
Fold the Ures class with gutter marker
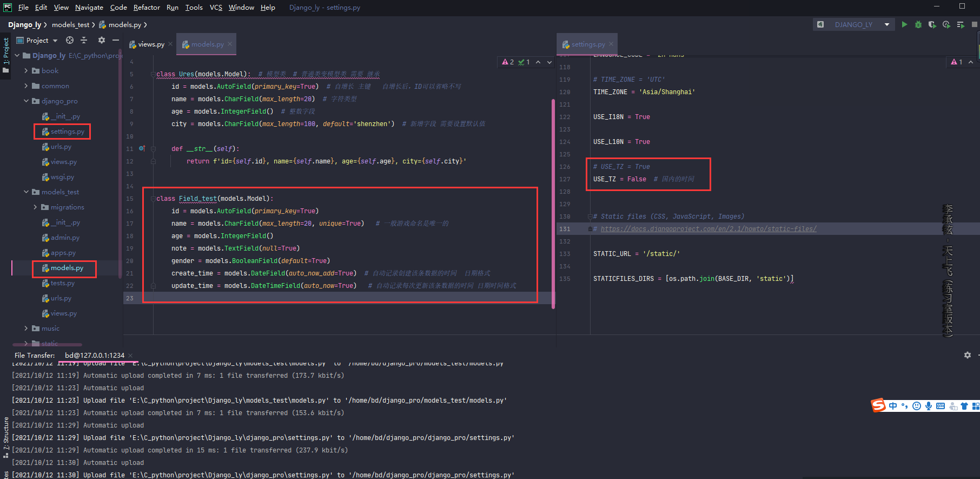[x=154, y=74]
